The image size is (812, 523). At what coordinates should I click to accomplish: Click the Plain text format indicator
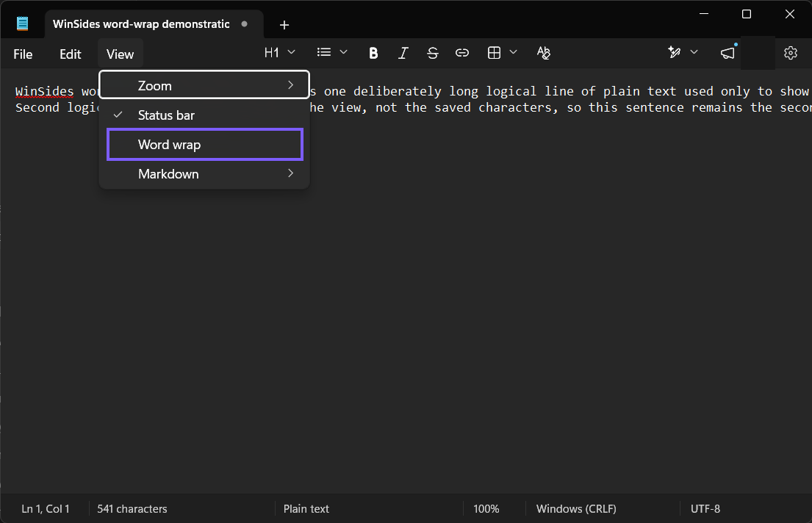click(x=306, y=508)
